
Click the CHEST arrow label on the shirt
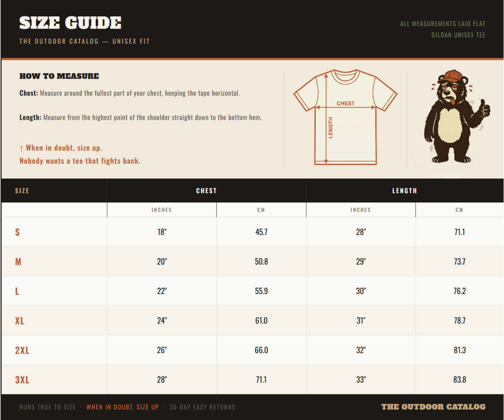pyautogui.click(x=346, y=103)
